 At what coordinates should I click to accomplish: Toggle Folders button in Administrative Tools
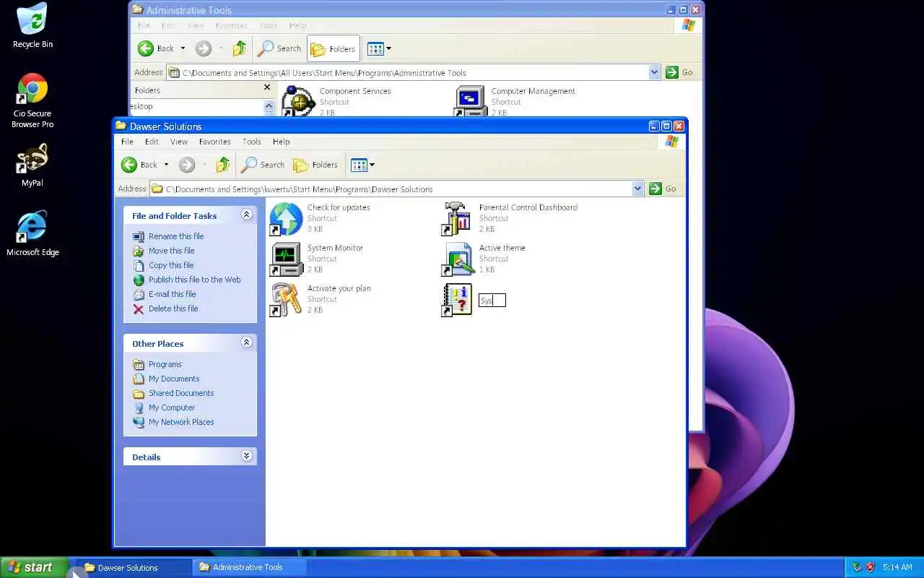click(333, 48)
